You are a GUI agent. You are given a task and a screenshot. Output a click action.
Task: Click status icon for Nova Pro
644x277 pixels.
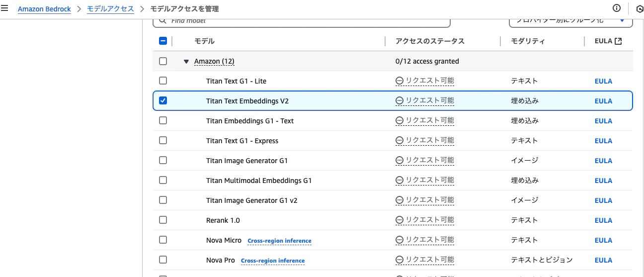[400, 260]
